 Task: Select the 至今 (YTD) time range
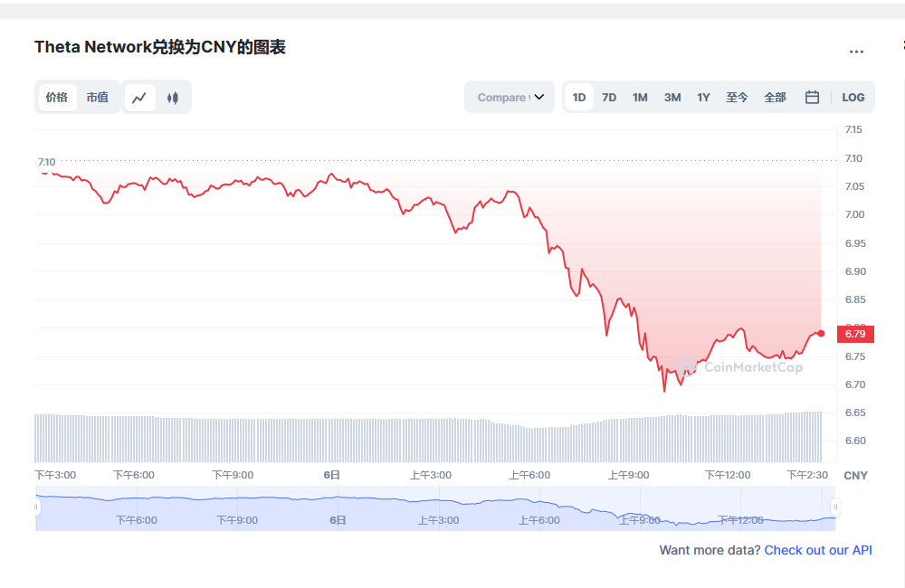click(737, 97)
